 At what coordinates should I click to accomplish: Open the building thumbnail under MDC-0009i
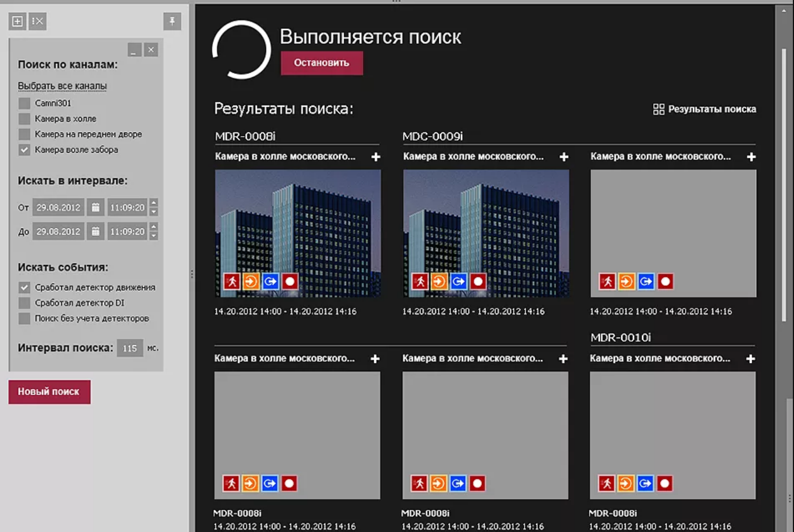(486, 233)
